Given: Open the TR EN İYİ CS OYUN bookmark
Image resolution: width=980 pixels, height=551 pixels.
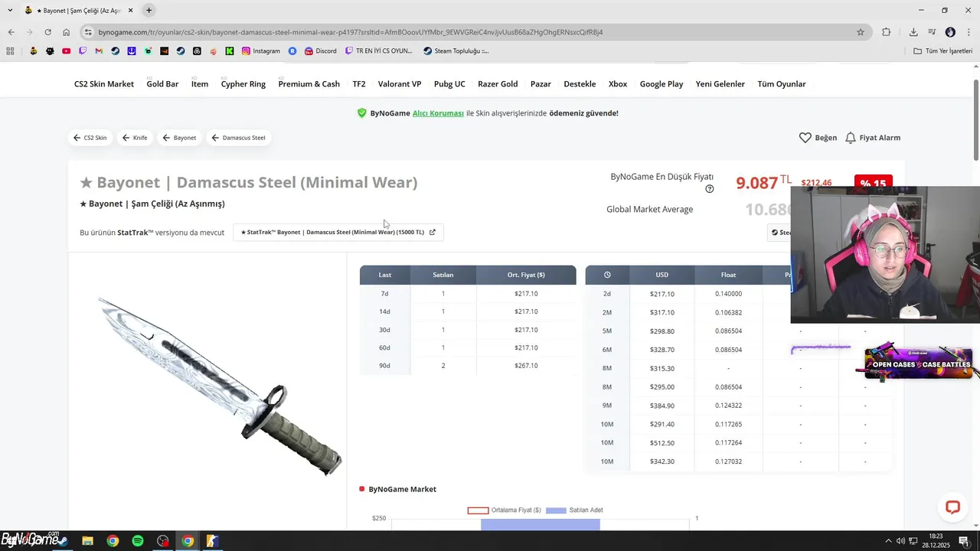Looking at the screenshot, I should coord(378,51).
